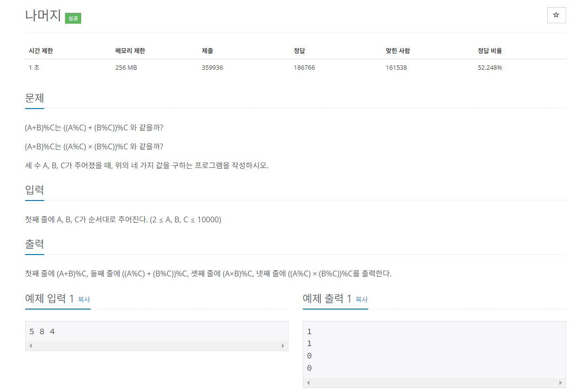Image resolution: width=578 pixels, height=392 pixels.
Task: Click the 입력 section heading
Action: [x=35, y=190]
